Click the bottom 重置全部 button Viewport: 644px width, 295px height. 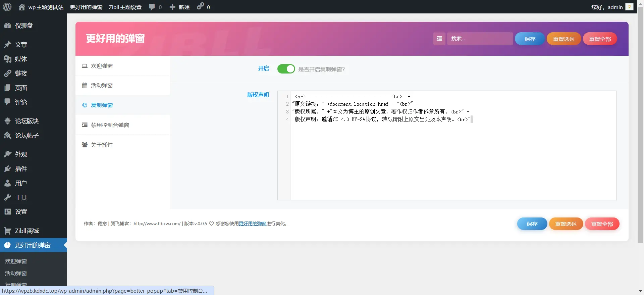602,224
